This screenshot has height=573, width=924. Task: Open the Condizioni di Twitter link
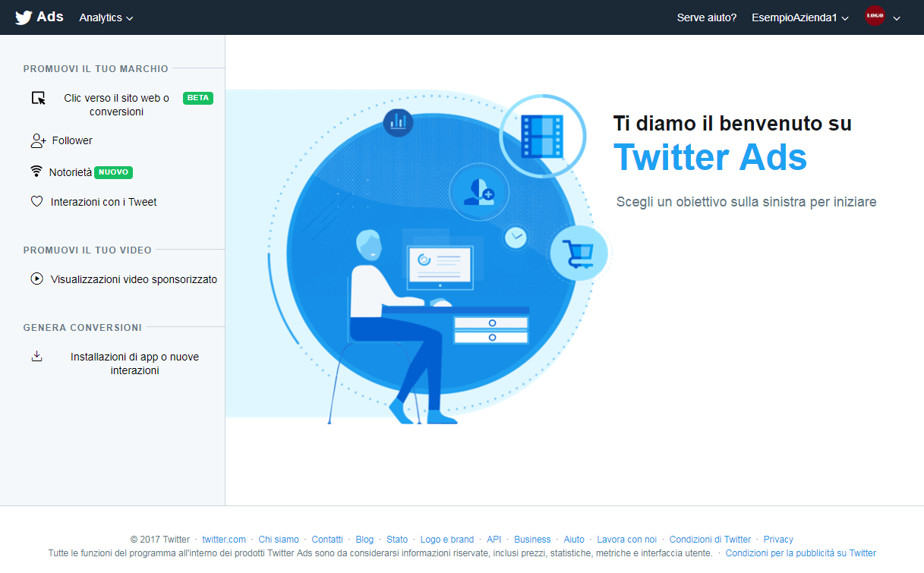(x=710, y=540)
